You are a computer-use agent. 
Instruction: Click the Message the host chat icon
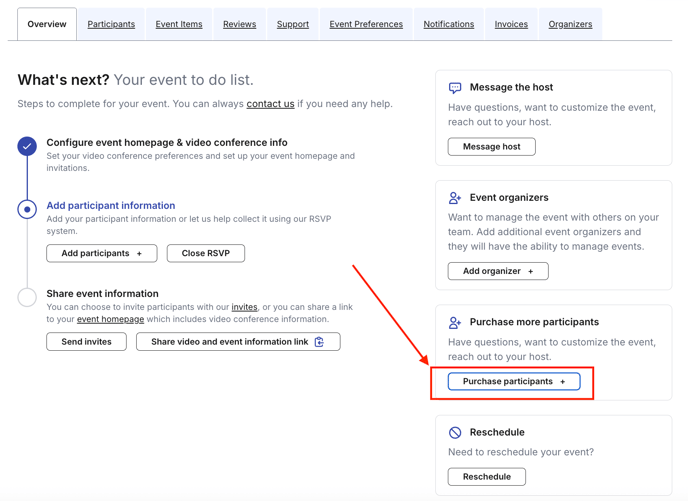pyautogui.click(x=455, y=88)
